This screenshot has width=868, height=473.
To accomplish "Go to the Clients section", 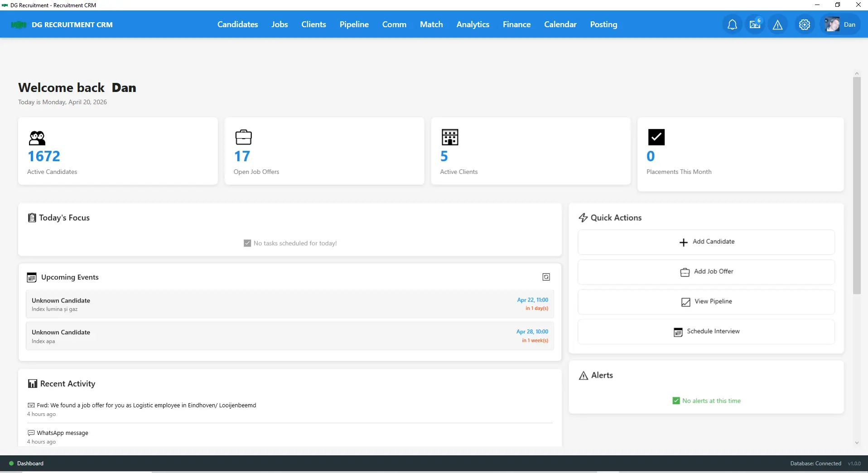I will point(313,24).
